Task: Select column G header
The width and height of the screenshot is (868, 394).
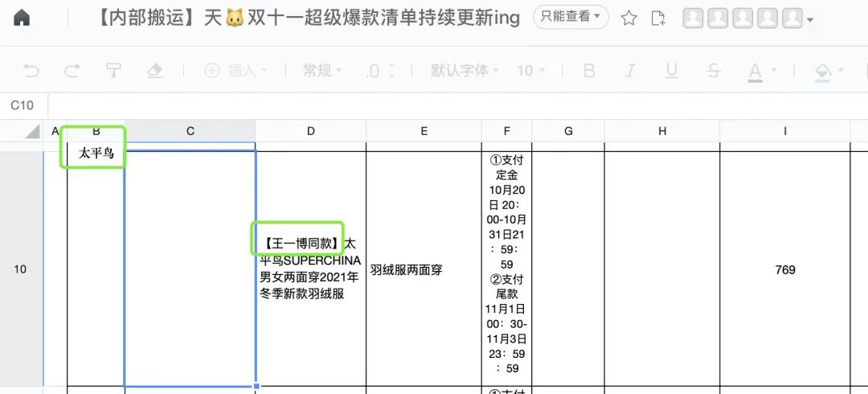Action: point(568,131)
